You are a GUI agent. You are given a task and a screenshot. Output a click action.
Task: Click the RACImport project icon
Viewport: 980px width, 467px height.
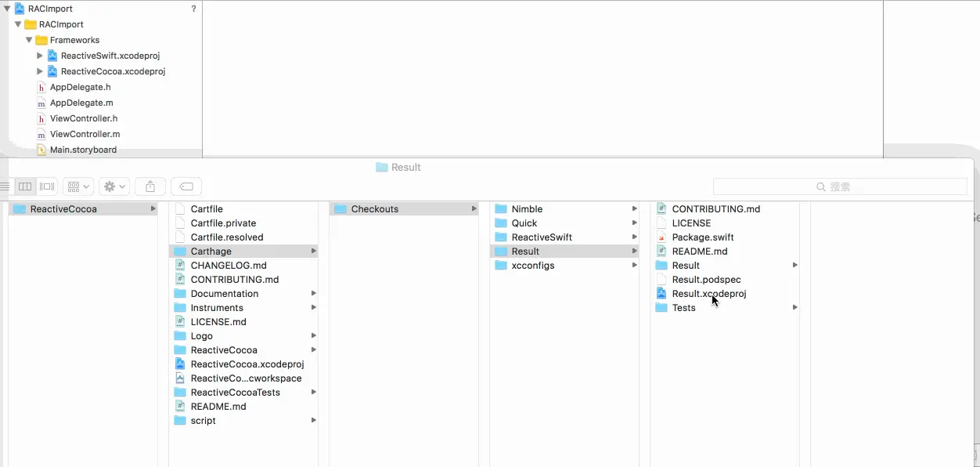(20, 9)
